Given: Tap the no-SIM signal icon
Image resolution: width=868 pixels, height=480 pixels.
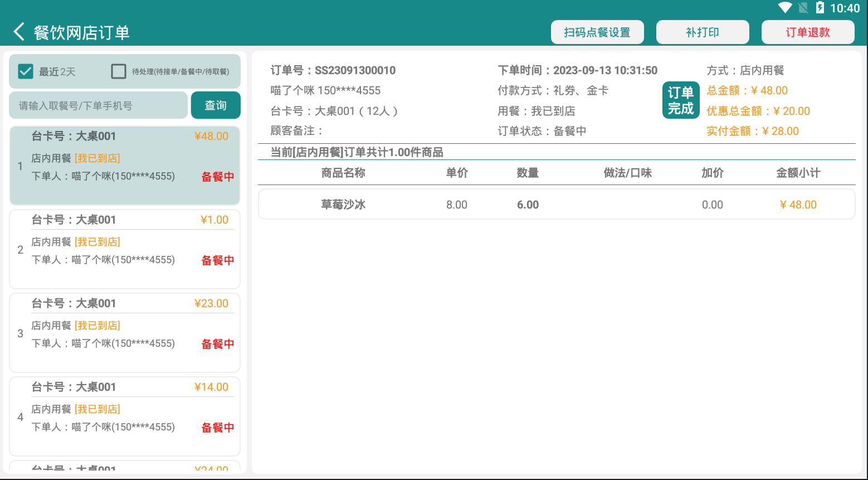Looking at the screenshot, I should click(x=803, y=8).
